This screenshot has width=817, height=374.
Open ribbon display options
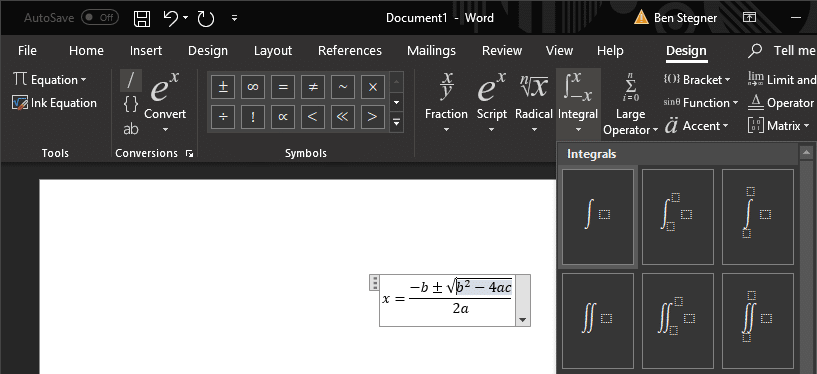click(x=749, y=18)
